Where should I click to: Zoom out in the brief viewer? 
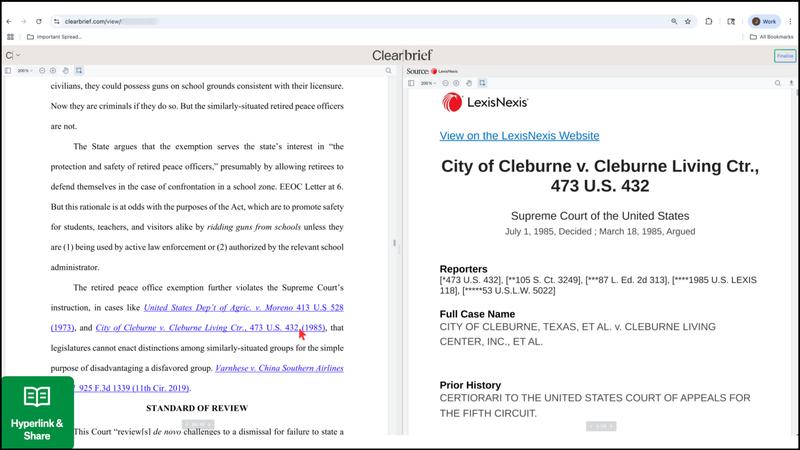42,70
